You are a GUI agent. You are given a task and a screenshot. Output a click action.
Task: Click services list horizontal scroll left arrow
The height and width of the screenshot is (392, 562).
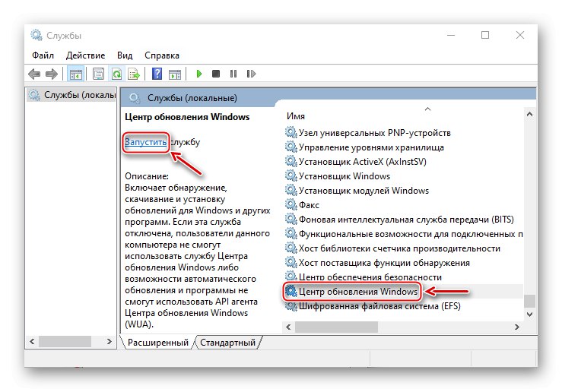point(288,327)
